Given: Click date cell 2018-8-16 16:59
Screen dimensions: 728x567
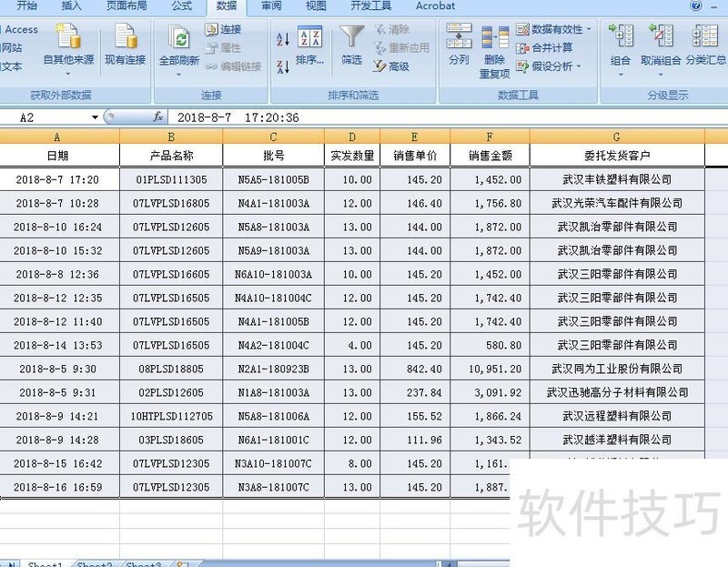Looking at the screenshot, I should tap(58, 488).
